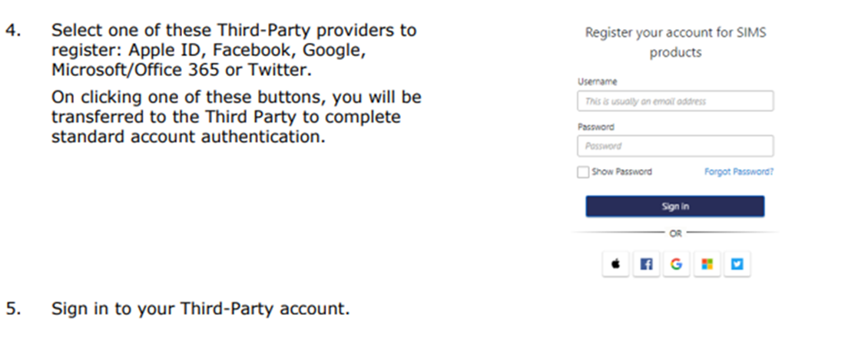
Task: Click the Twitter provider icon
Action: (x=737, y=264)
